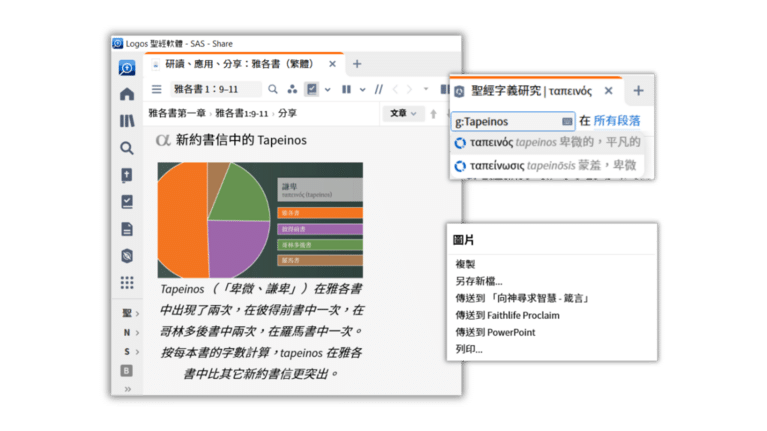The image size is (767, 431).
Task: Expand the S shortcut in the sidebar
Action: [130, 352]
